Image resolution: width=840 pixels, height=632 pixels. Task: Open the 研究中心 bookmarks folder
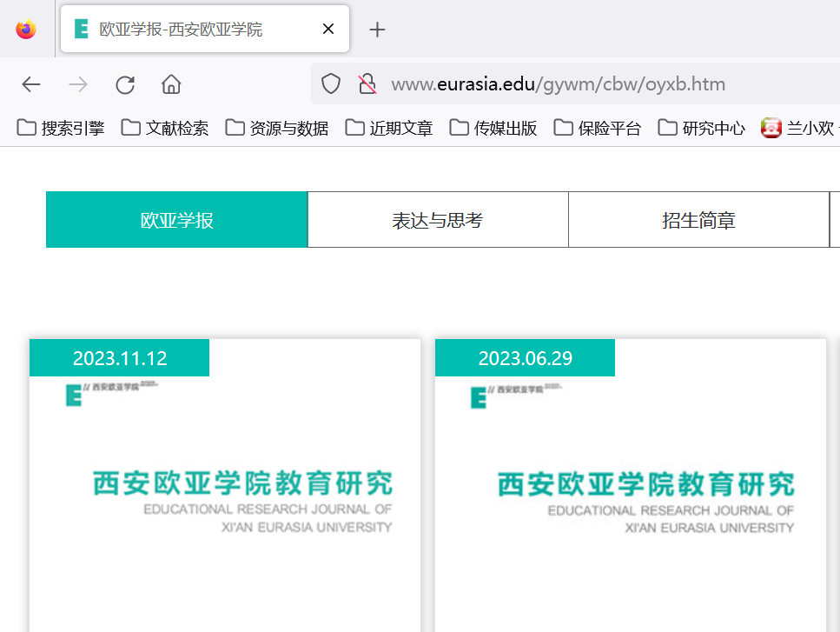coord(701,128)
